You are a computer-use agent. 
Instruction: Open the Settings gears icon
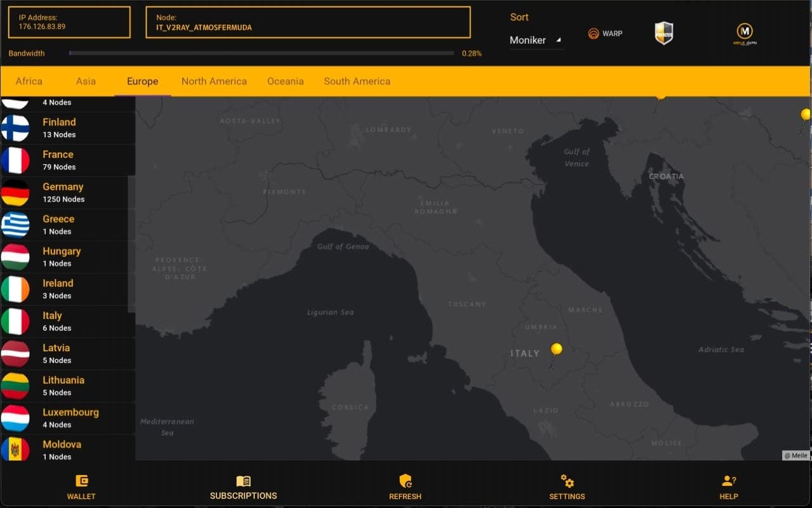(567, 481)
